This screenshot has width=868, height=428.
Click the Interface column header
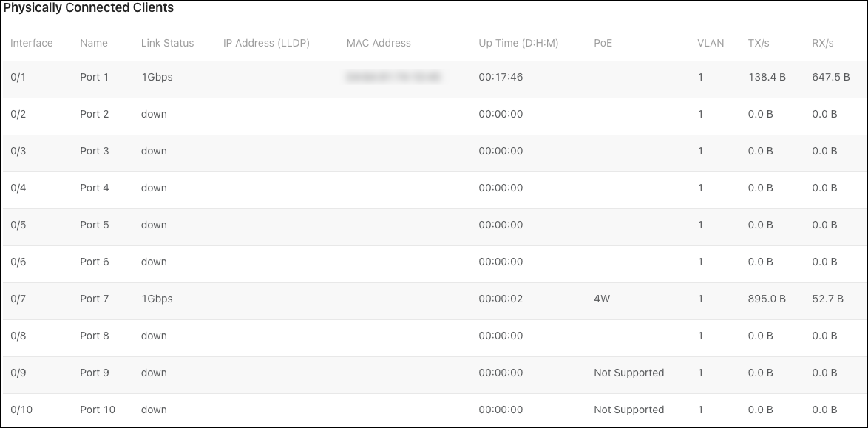pos(32,43)
